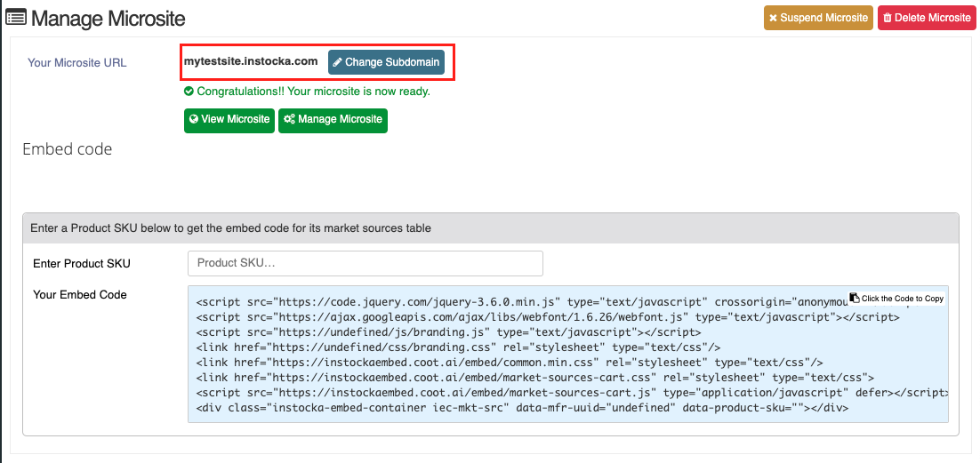This screenshot has height=463, width=980.
Task: Click the Suspend Microsite button
Action: [818, 18]
